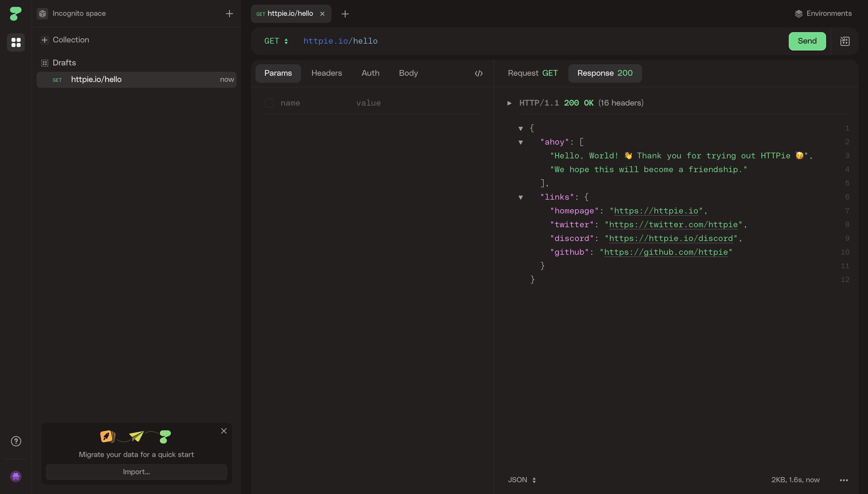Click the "now" timestamp in drafts row

pos(227,80)
